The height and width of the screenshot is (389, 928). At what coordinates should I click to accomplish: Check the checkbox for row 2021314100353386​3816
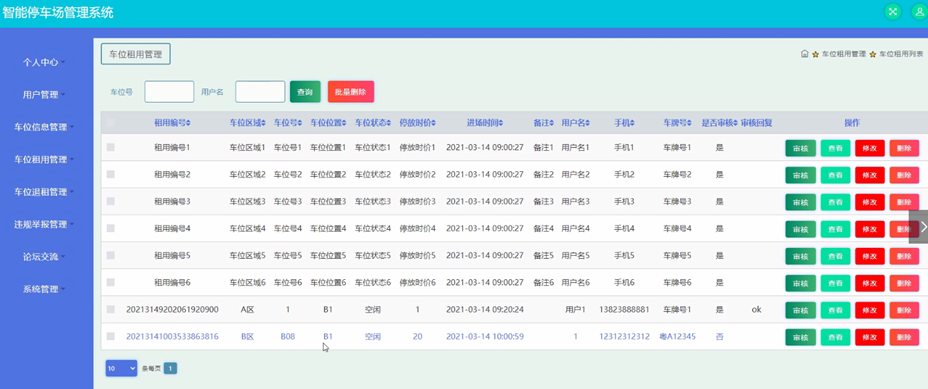pos(111,336)
